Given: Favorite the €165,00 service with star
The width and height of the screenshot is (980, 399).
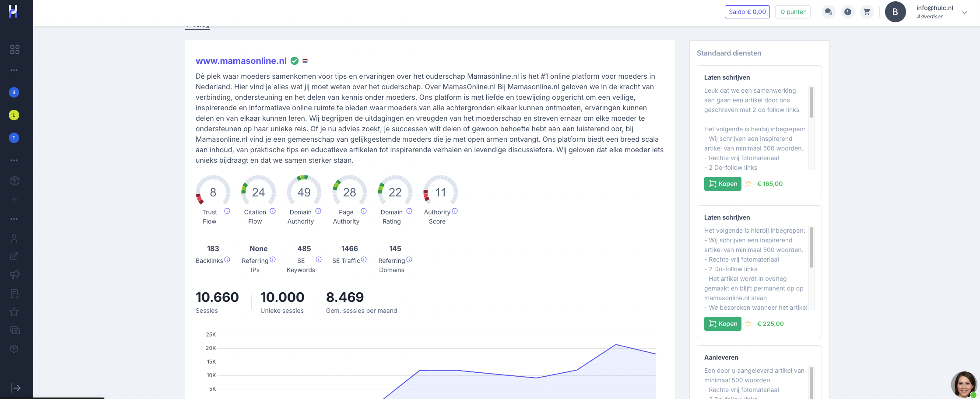Looking at the screenshot, I should coord(748,184).
